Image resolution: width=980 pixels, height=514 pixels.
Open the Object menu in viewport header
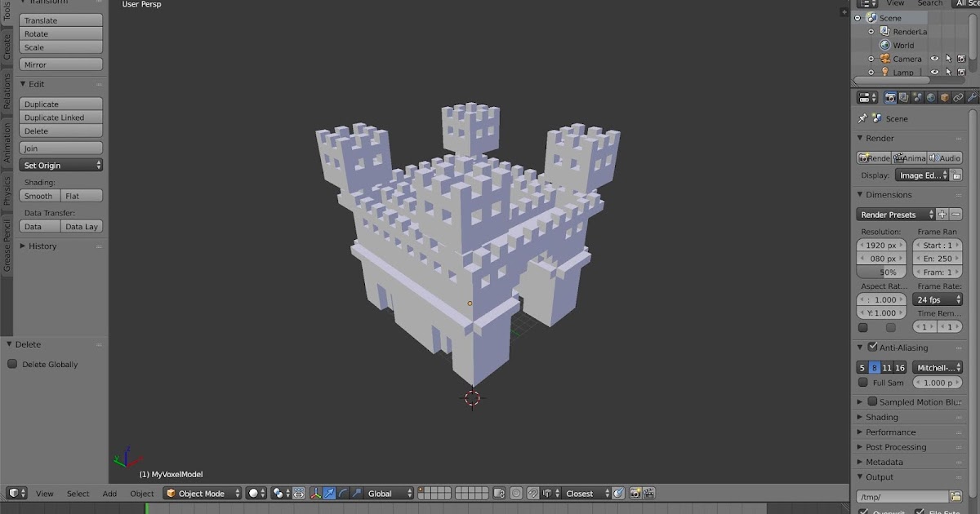142,494
